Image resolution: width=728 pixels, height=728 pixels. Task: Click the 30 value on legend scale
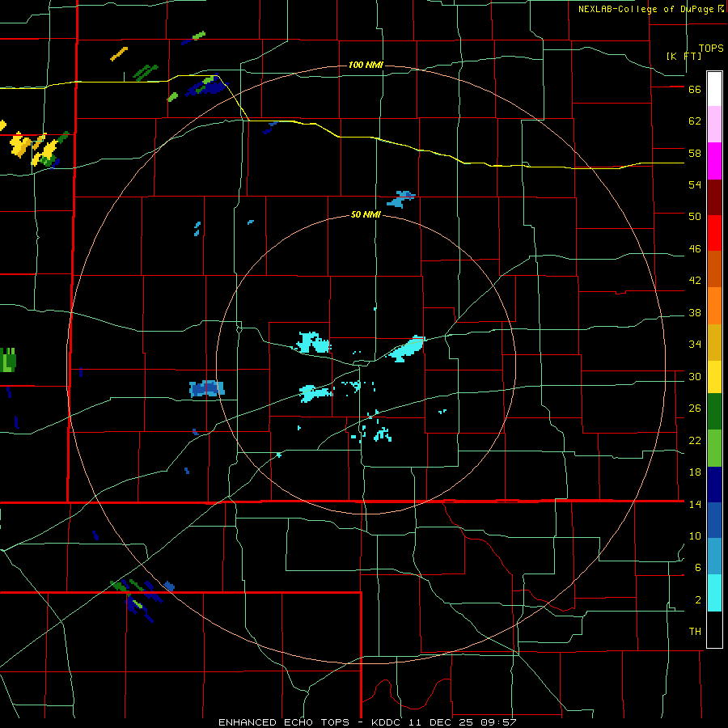coord(695,376)
